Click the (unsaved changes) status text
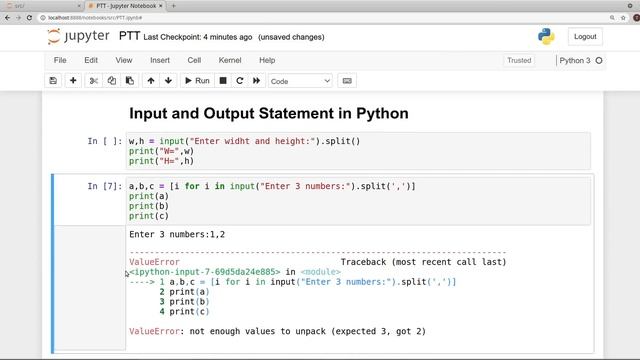The width and height of the screenshot is (640, 360). [291, 37]
